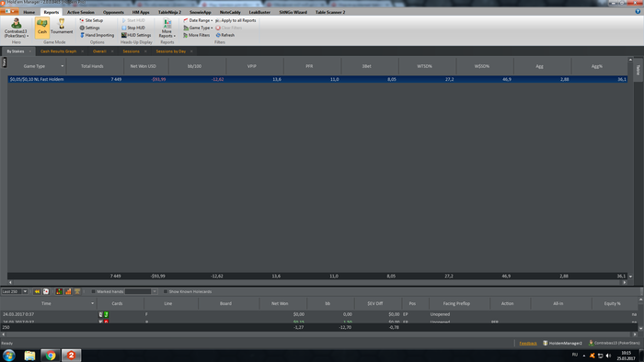This screenshot has width=644, height=362.
Task: Open the help icon at top right
Action: pos(638,12)
